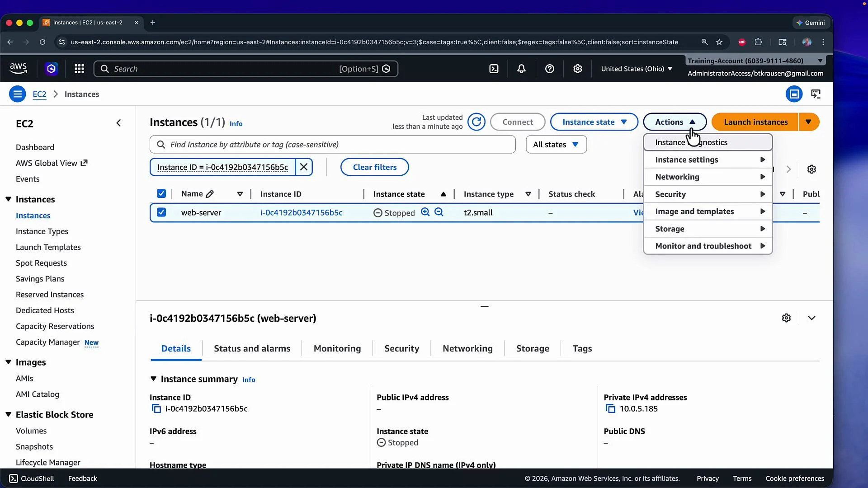Open details panel settings gear
Screen dimensions: 868x488
pos(786,318)
